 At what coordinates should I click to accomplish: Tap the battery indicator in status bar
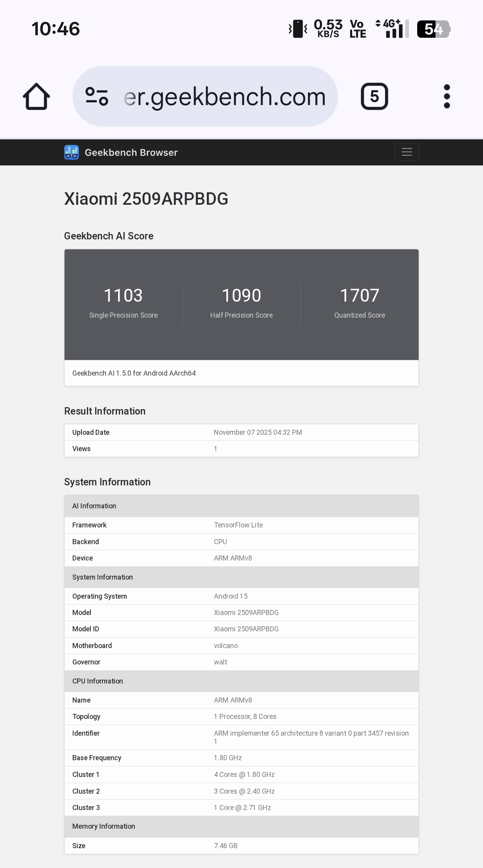tap(434, 29)
